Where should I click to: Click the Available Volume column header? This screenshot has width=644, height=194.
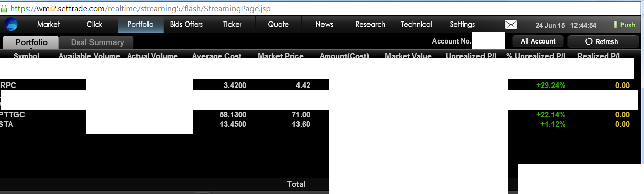click(x=89, y=56)
